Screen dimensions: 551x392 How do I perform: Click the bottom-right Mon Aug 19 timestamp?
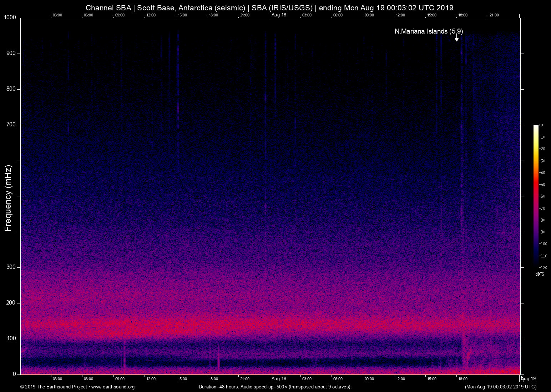(500, 387)
